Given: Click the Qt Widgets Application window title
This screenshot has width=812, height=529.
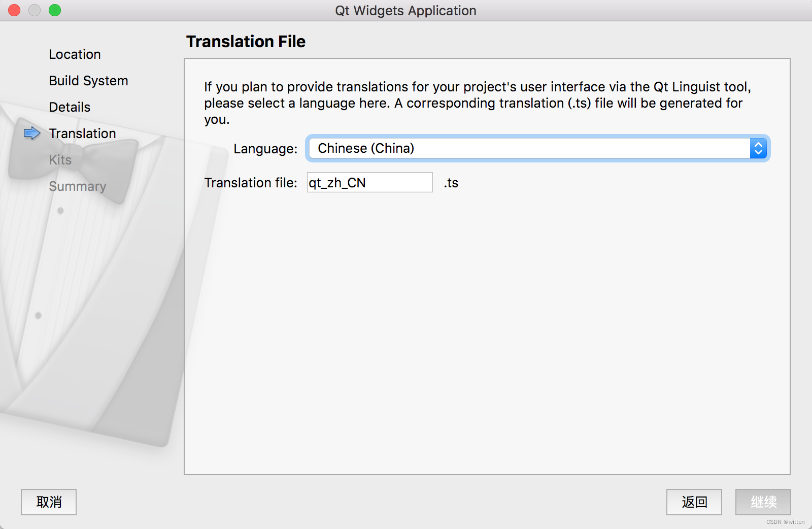Looking at the screenshot, I should coord(405,11).
